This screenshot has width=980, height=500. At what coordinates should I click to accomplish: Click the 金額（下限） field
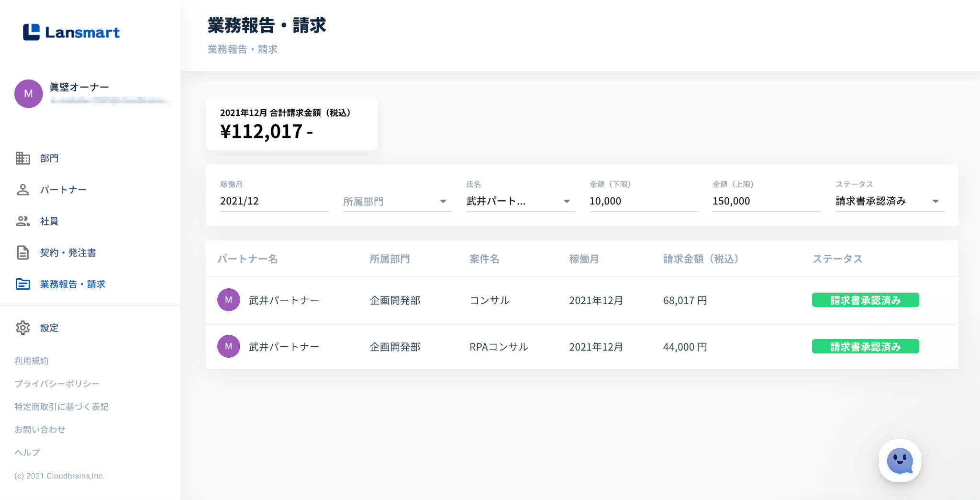tap(644, 201)
